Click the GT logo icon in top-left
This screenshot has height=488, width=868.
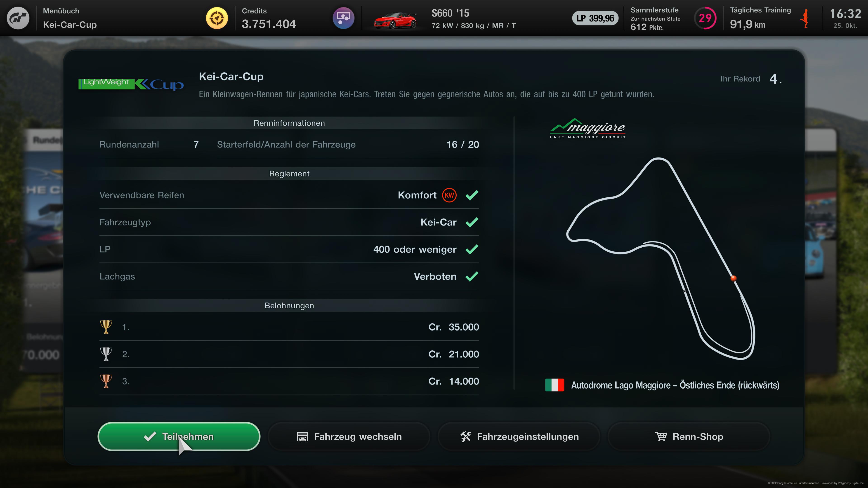(x=18, y=18)
